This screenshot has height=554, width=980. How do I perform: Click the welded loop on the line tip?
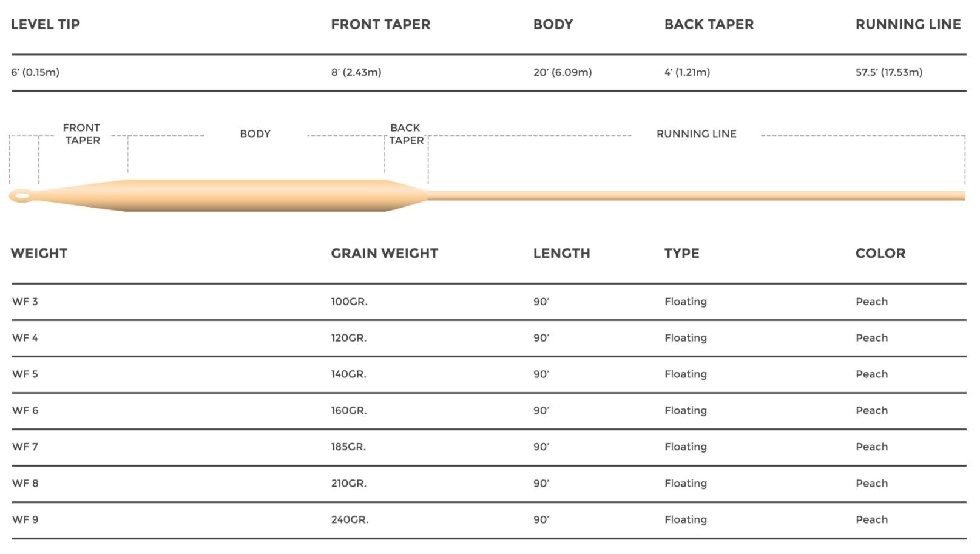coord(22,196)
